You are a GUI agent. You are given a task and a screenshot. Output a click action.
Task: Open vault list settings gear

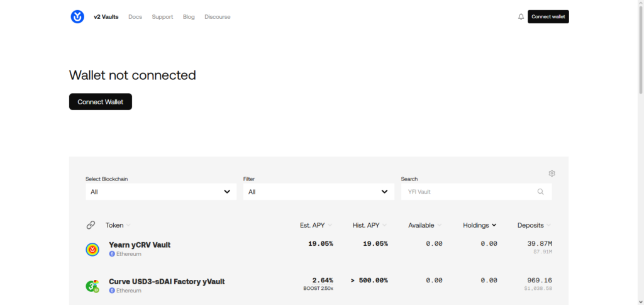(552, 174)
